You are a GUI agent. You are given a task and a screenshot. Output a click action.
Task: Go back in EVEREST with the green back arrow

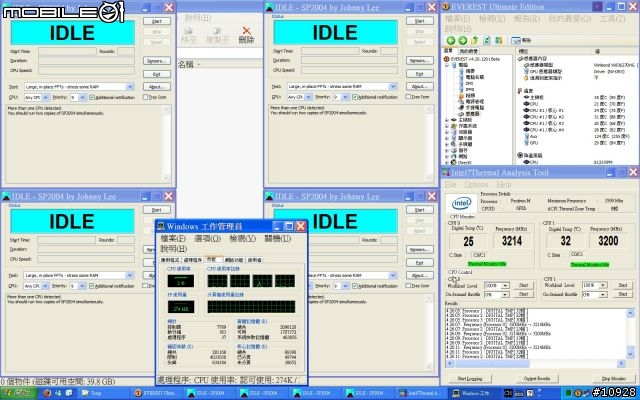click(x=451, y=40)
